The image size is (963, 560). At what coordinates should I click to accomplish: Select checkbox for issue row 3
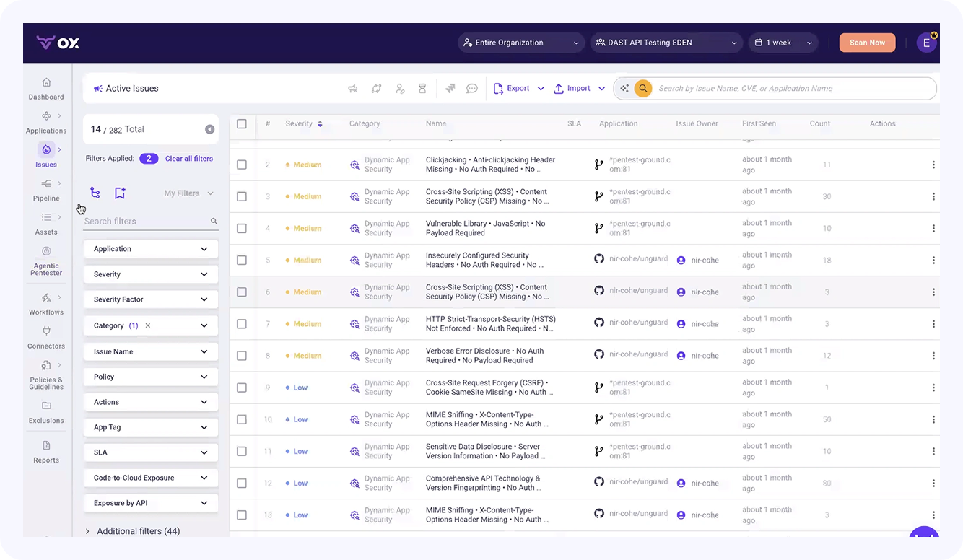pos(242,196)
